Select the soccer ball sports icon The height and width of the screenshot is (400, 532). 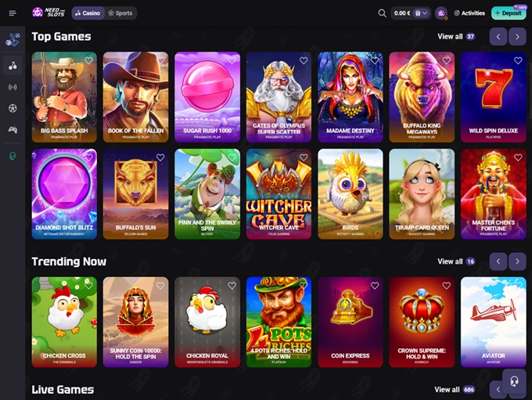pyautogui.click(x=13, y=108)
